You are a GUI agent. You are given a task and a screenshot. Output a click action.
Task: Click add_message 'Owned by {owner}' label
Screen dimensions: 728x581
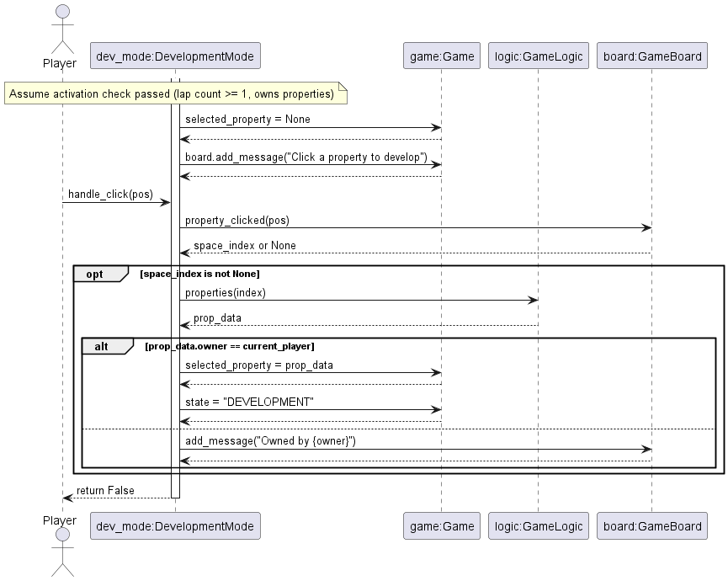tap(270, 440)
